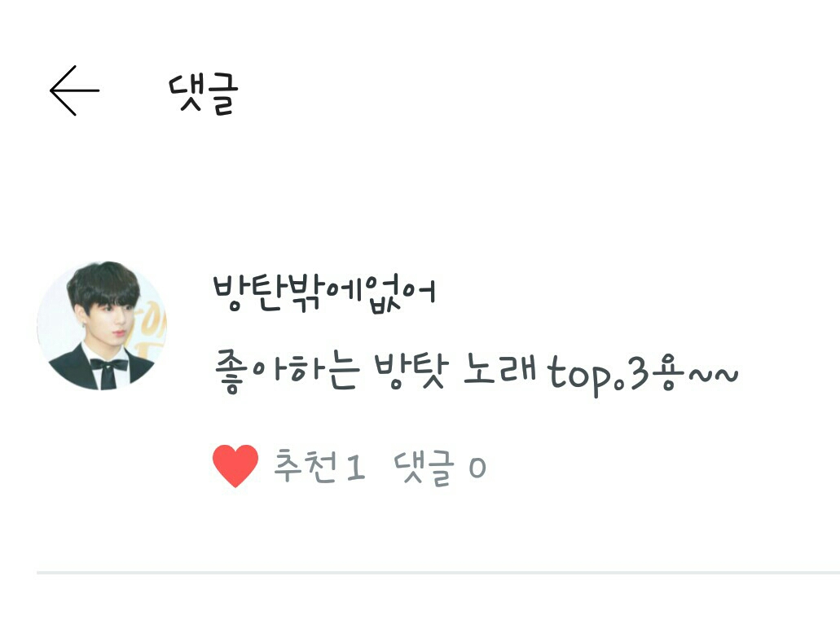
Task: Click 방탄 inside the username
Action: click(x=248, y=293)
